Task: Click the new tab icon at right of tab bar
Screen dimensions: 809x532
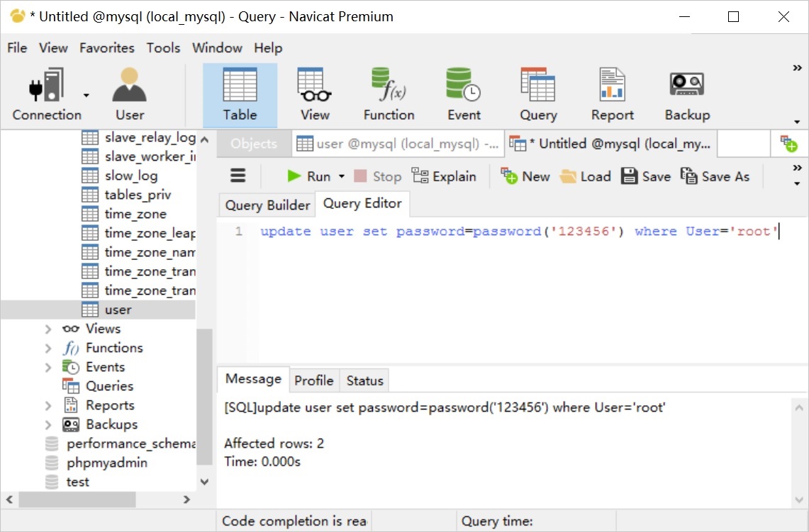Action: pyautogui.click(x=789, y=144)
